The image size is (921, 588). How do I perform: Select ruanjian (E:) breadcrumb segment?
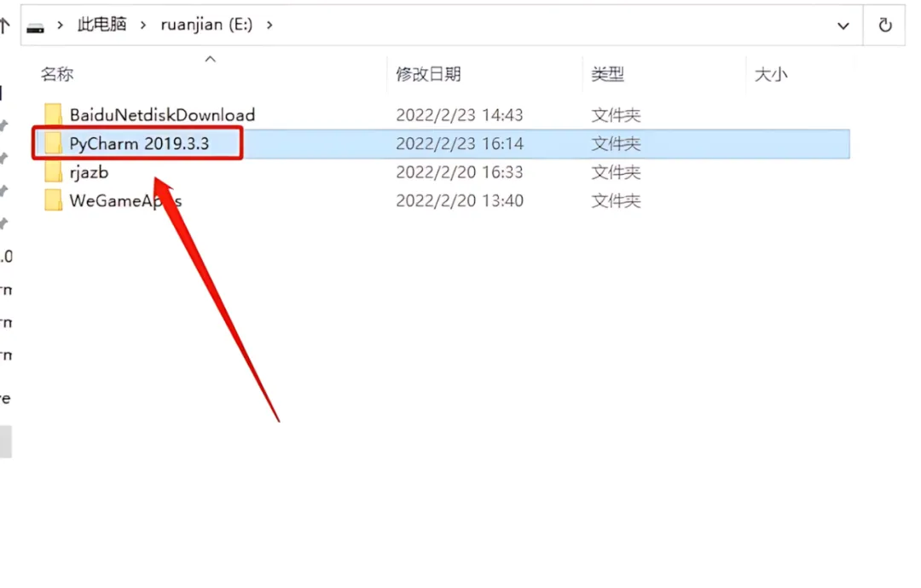tap(206, 25)
